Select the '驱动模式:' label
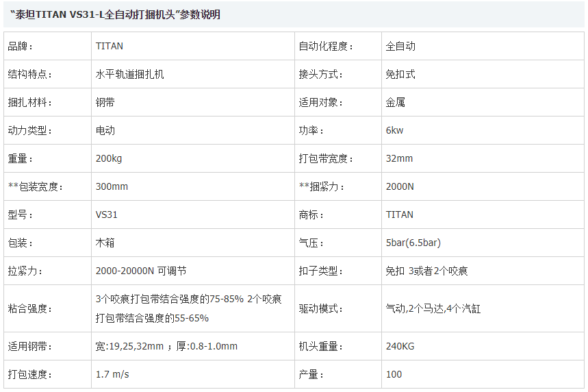This screenshot has width=588, height=392. coord(320,308)
